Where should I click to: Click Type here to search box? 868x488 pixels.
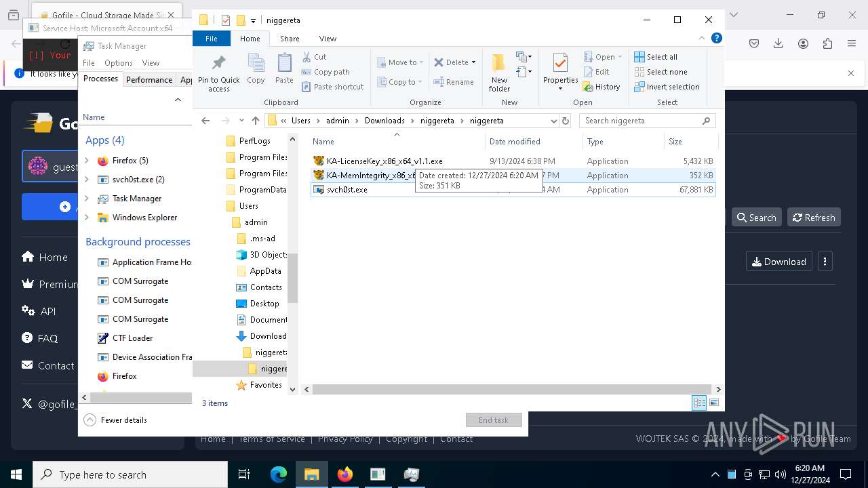tap(130, 474)
